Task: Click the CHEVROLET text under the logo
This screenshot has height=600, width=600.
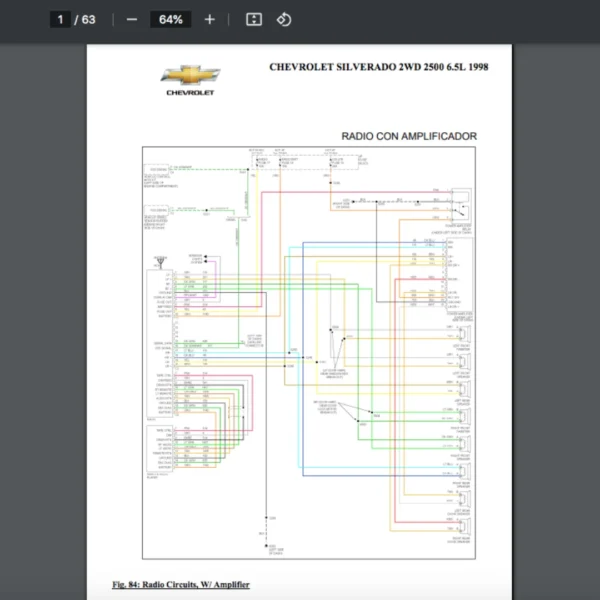Action: point(190,92)
